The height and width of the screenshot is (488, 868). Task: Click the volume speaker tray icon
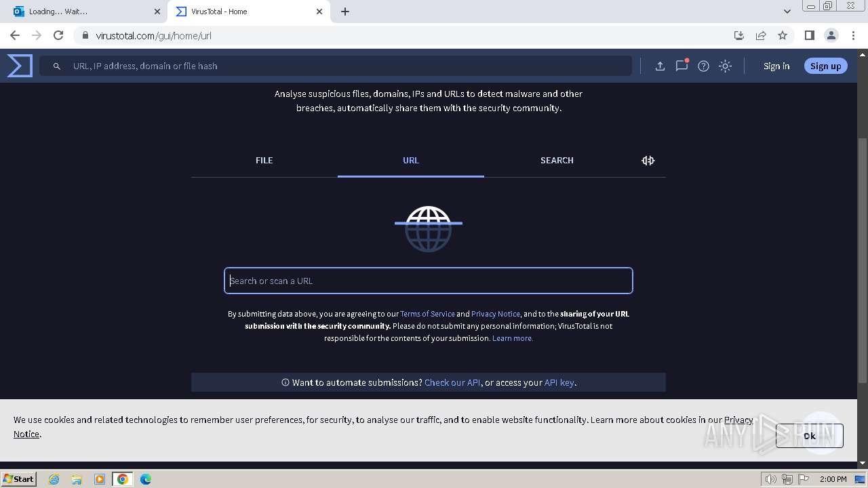[771, 479]
